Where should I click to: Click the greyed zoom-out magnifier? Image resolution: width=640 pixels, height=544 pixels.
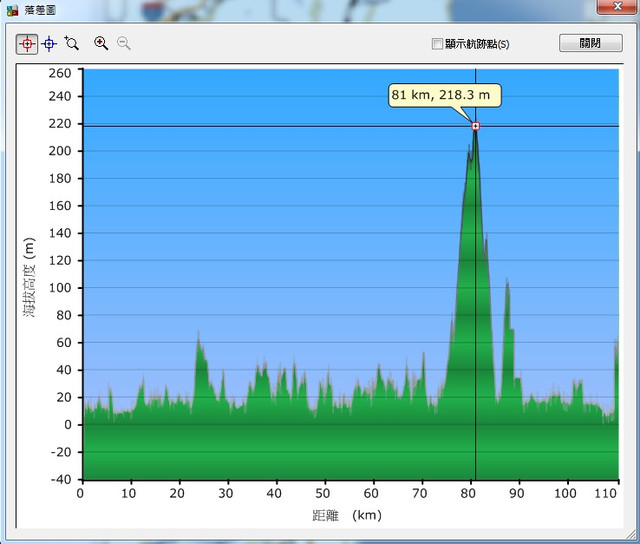124,43
